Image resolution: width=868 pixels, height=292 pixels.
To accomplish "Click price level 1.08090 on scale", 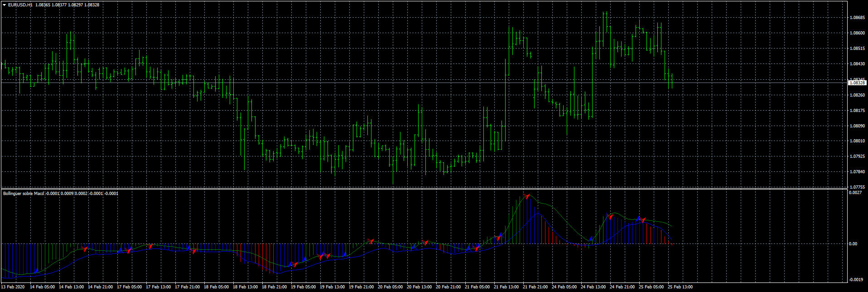I will click(x=857, y=126).
